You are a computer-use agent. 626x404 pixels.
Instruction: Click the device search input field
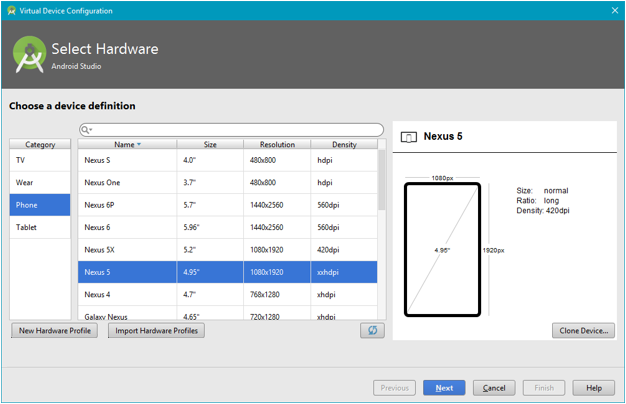click(232, 130)
